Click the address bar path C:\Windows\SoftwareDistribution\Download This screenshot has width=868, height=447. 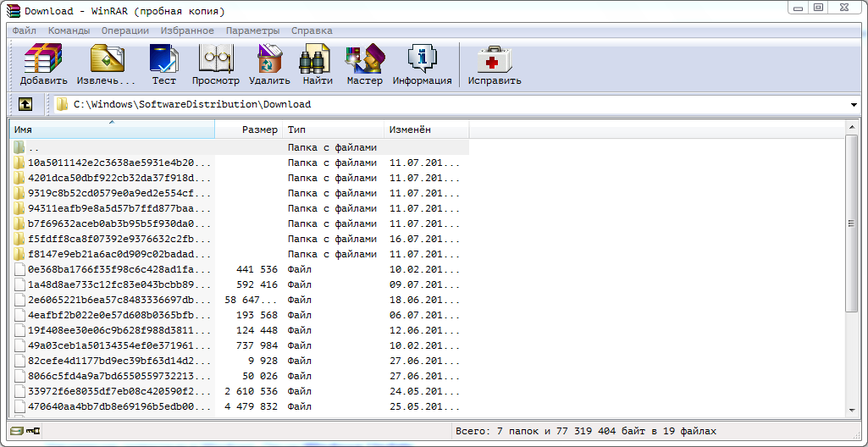click(192, 104)
